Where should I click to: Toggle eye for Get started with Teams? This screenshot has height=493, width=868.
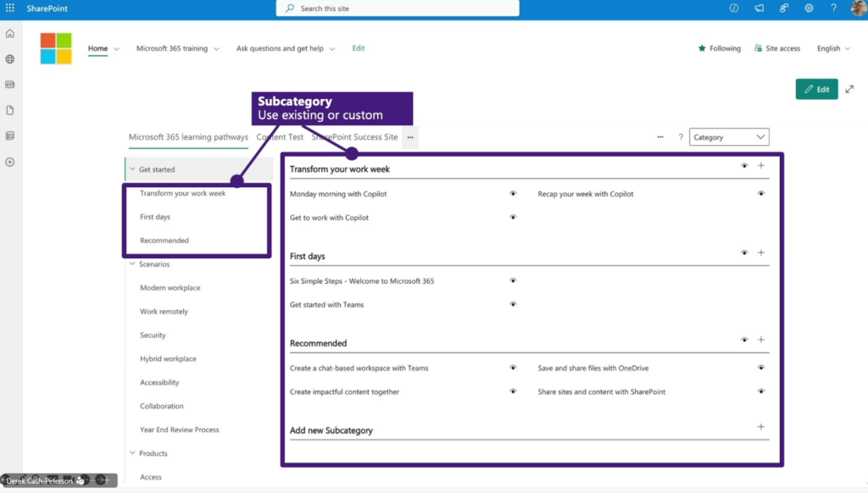tap(513, 304)
